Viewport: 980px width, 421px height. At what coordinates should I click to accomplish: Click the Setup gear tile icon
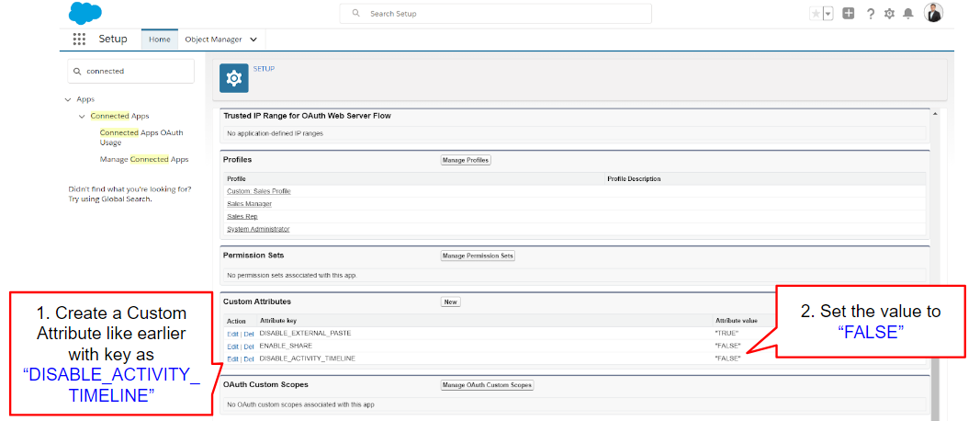[234, 78]
